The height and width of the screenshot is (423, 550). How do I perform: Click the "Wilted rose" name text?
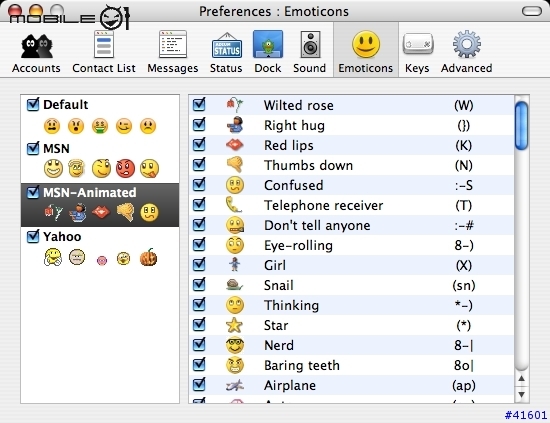[x=299, y=105]
